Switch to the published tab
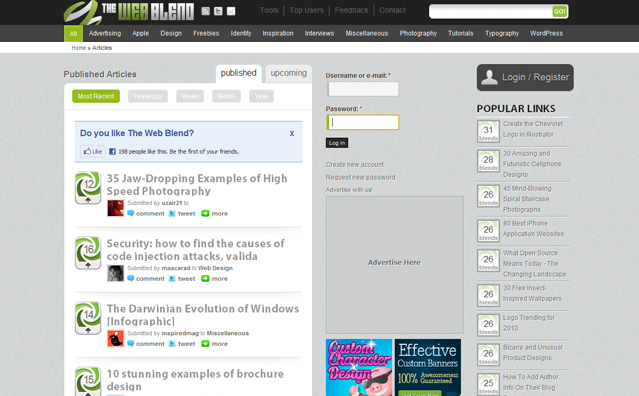Screen dimensions: 639x396 [x=239, y=73]
